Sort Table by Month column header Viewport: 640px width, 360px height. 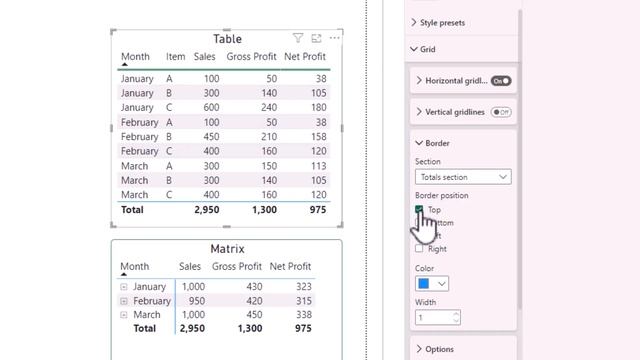[x=136, y=57]
